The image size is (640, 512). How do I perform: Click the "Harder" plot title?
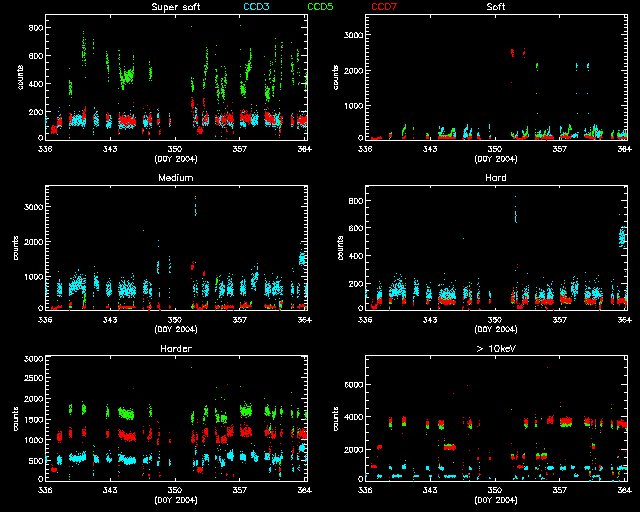point(176,349)
